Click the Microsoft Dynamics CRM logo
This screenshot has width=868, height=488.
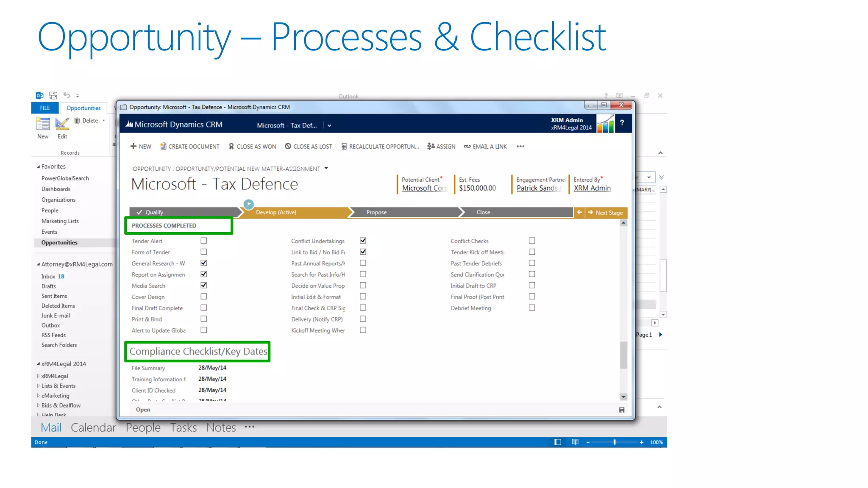click(x=174, y=125)
